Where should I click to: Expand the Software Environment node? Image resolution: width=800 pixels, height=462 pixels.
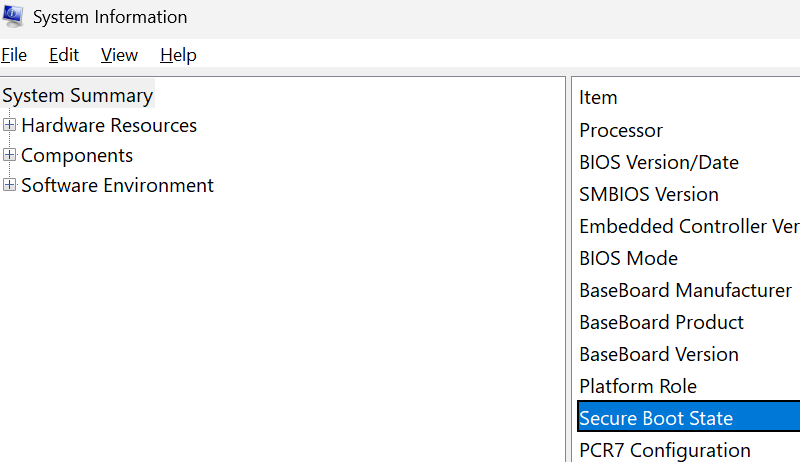pos(9,185)
